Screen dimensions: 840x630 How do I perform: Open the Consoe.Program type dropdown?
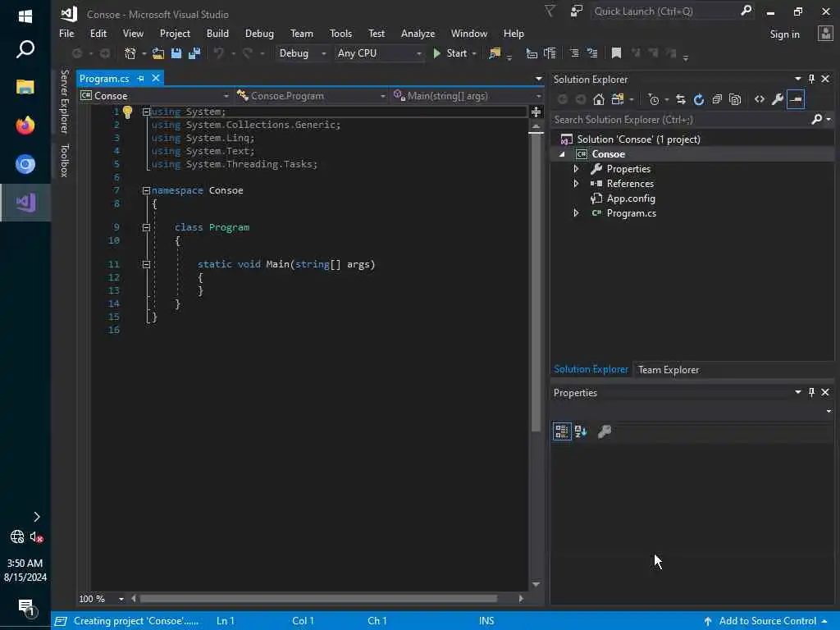pos(311,96)
